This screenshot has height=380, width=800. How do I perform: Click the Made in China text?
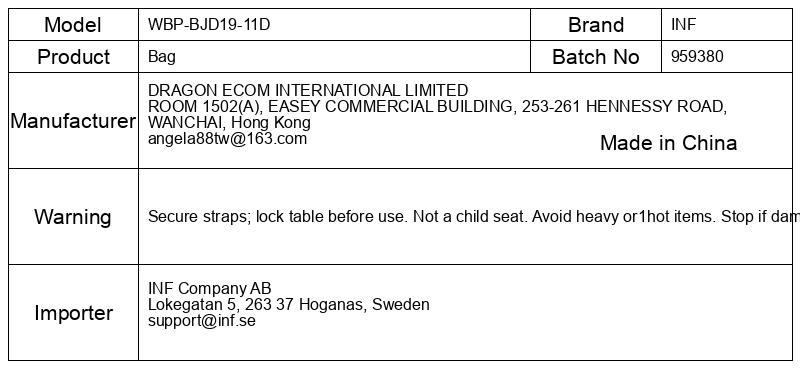[668, 143]
